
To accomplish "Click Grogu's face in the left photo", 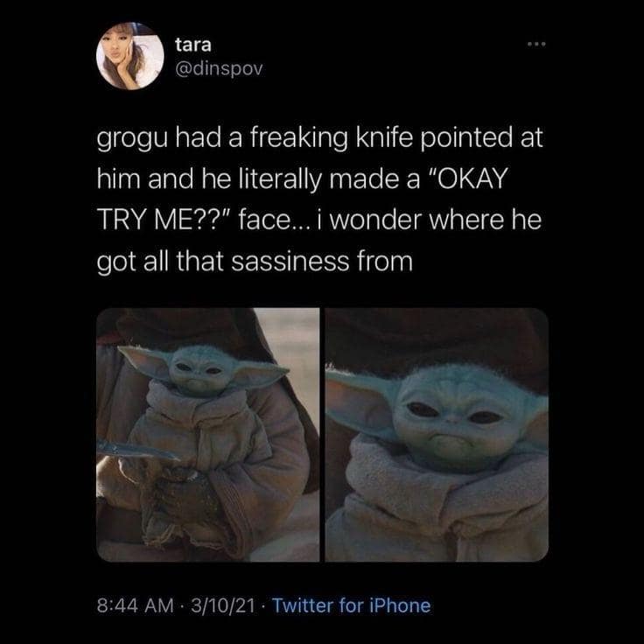I will click(199, 372).
